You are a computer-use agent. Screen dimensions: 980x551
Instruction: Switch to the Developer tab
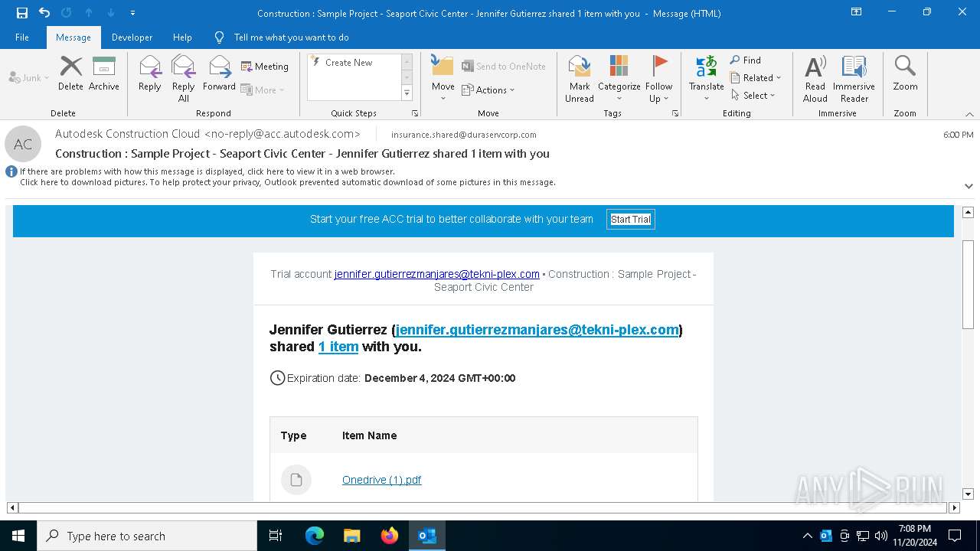tap(132, 37)
